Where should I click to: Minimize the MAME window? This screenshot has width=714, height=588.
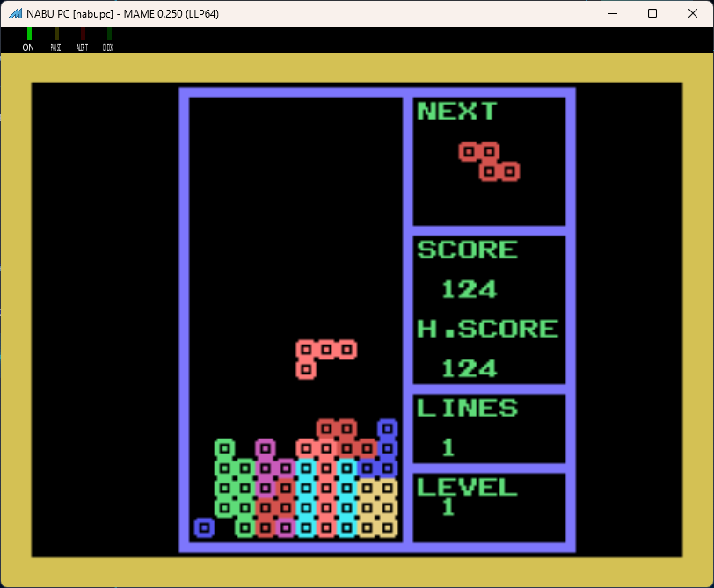pos(613,13)
